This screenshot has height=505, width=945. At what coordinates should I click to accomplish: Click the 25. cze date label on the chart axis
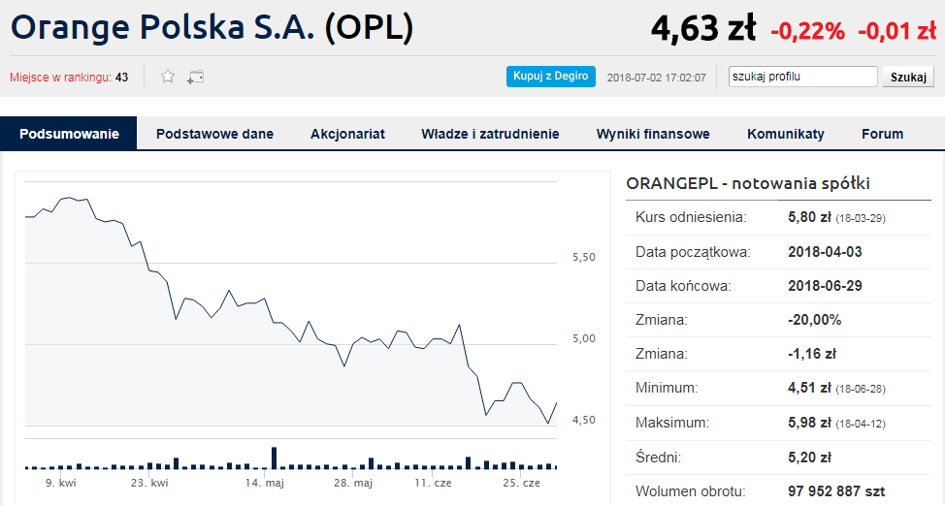(x=521, y=483)
